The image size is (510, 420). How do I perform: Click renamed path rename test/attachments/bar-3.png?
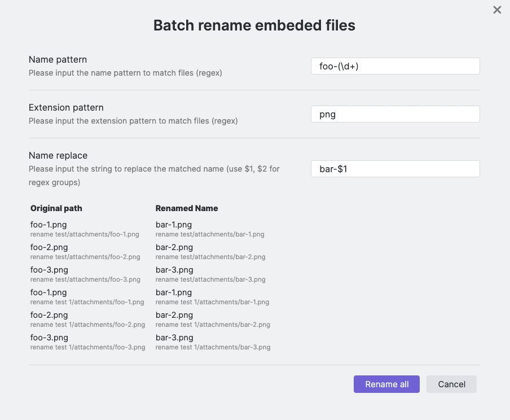(x=210, y=279)
